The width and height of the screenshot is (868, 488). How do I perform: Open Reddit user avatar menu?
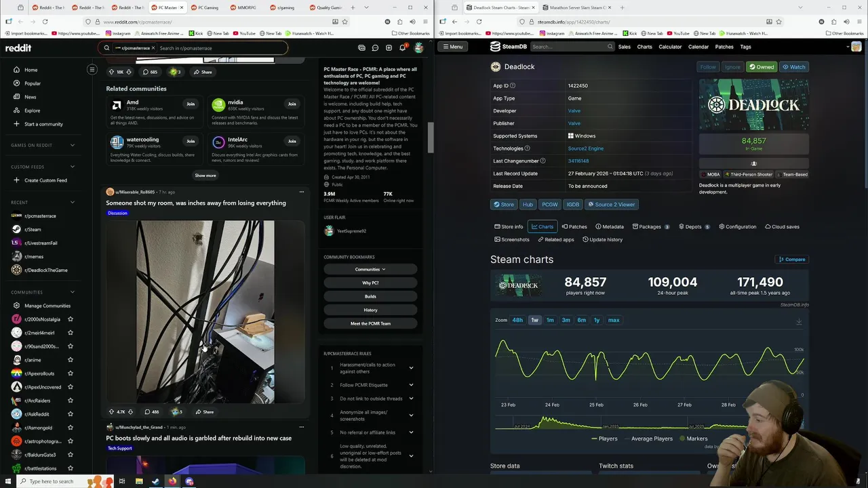418,48
